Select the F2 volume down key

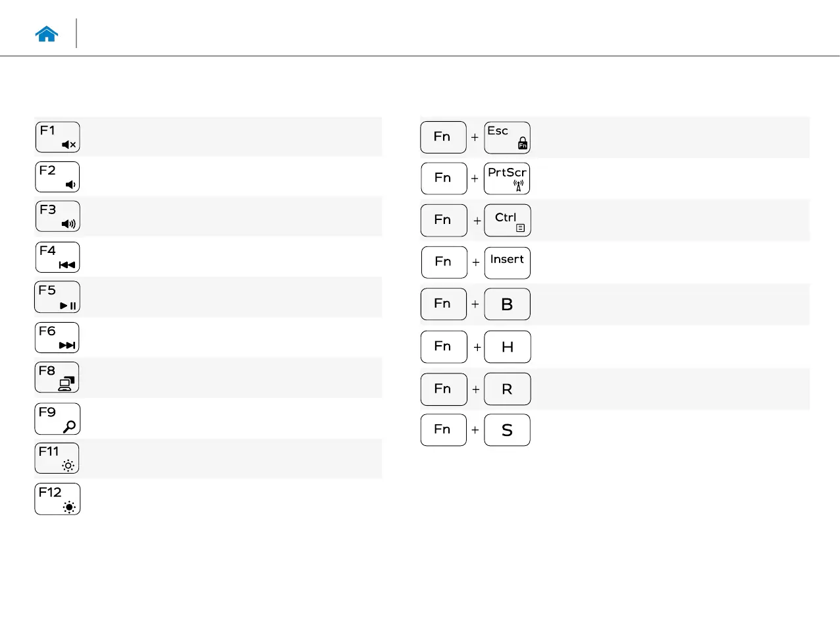(x=57, y=177)
